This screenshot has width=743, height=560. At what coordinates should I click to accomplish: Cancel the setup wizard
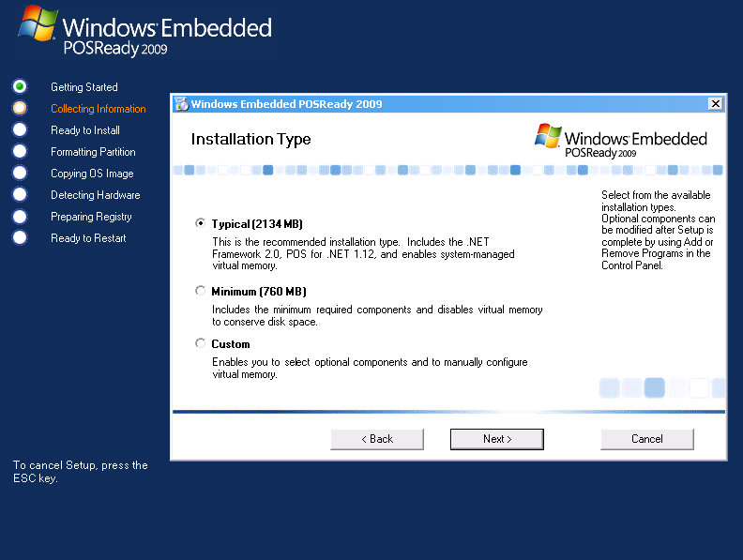pos(646,439)
